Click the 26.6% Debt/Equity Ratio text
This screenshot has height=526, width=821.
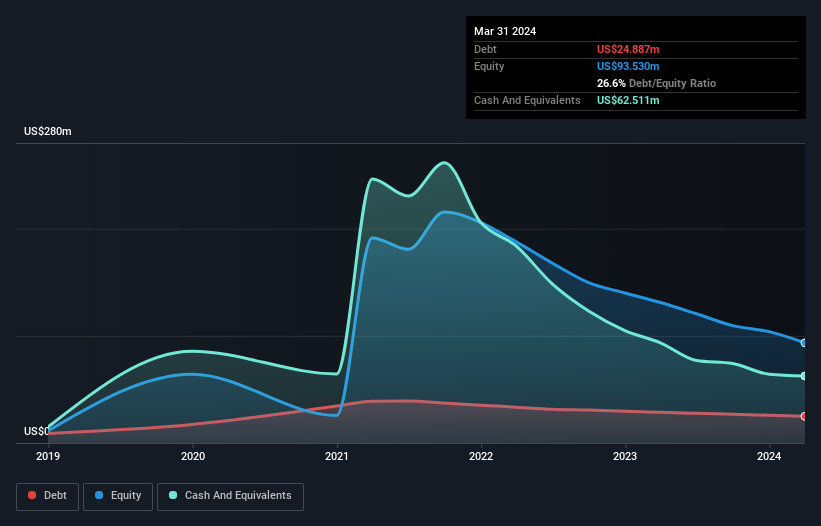click(x=656, y=83)
